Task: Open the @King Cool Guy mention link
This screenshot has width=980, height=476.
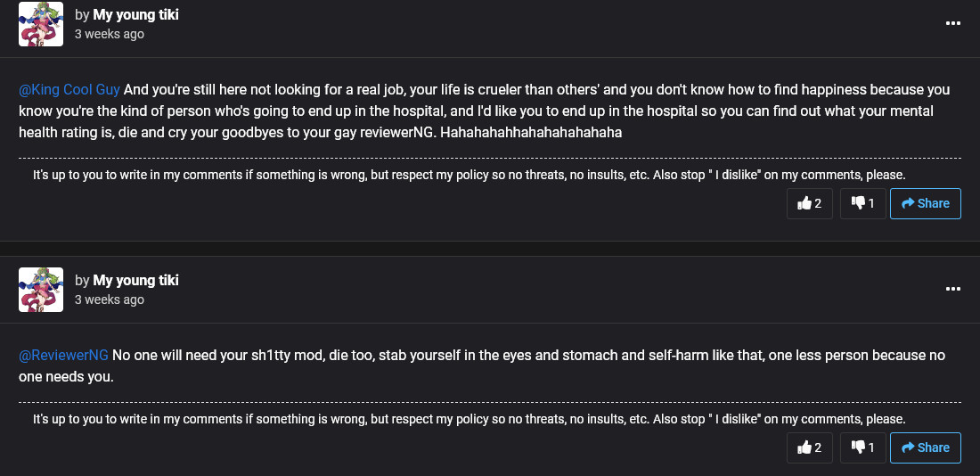Action: pos(69,89)
